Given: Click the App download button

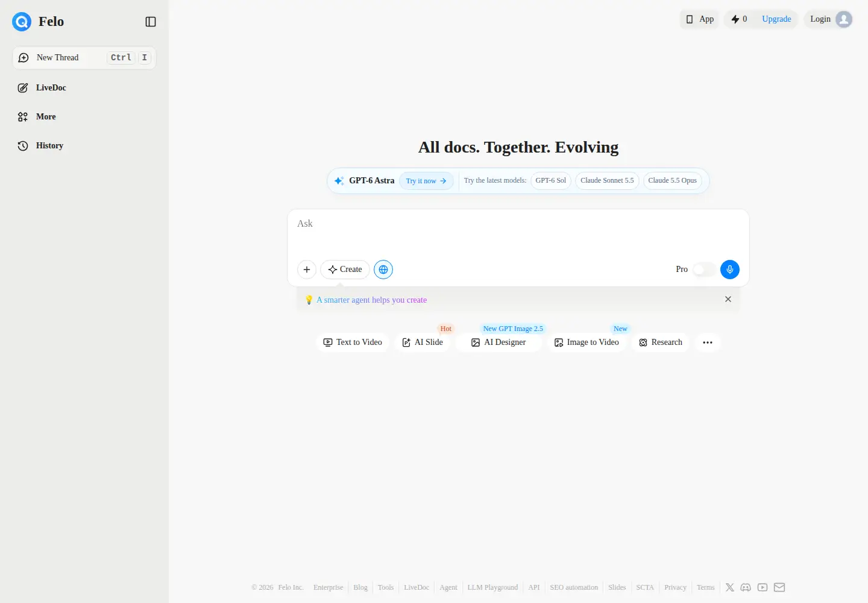Looking at the screenshot, I should click(x=699, y=19).
